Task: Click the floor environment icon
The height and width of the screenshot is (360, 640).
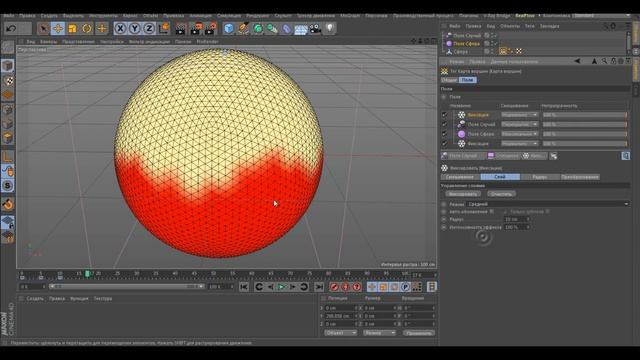Action: point(301,29)
